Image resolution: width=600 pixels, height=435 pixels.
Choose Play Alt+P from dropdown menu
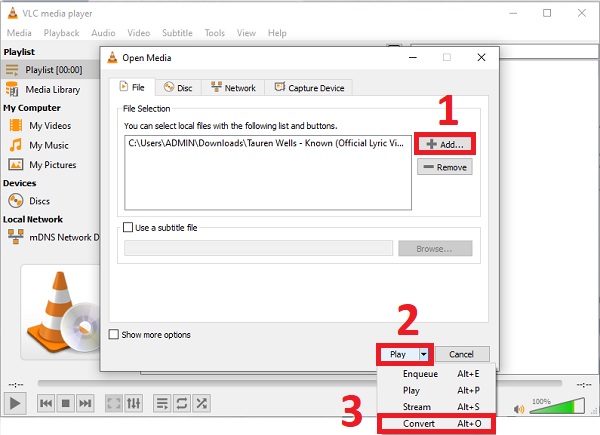pyautogui.click(x=437, y=390)
